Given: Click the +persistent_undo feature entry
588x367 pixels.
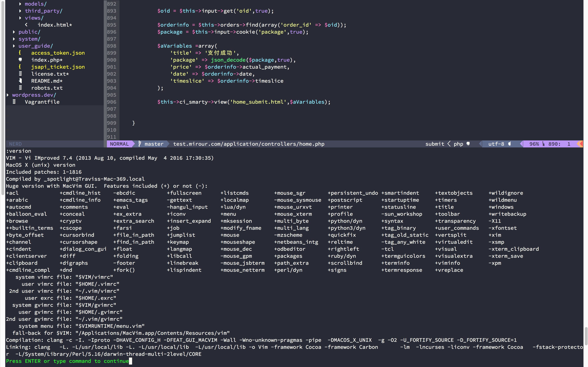Looking at the screenshot, I should (x=353, y=193).
